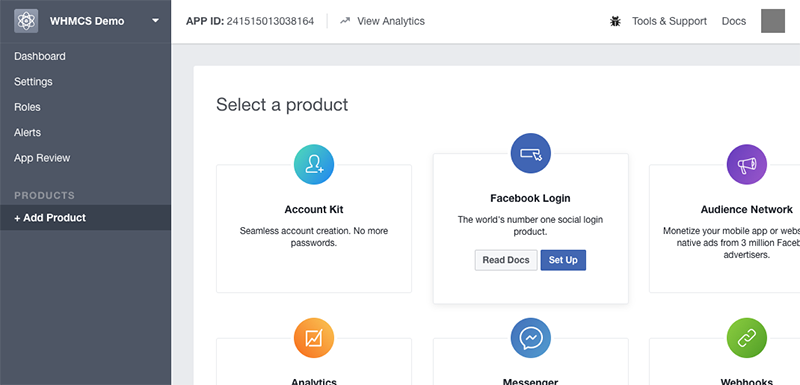Click the Facebook Login card title
Viewport: 800px width, 385px height.
point(531,198)
